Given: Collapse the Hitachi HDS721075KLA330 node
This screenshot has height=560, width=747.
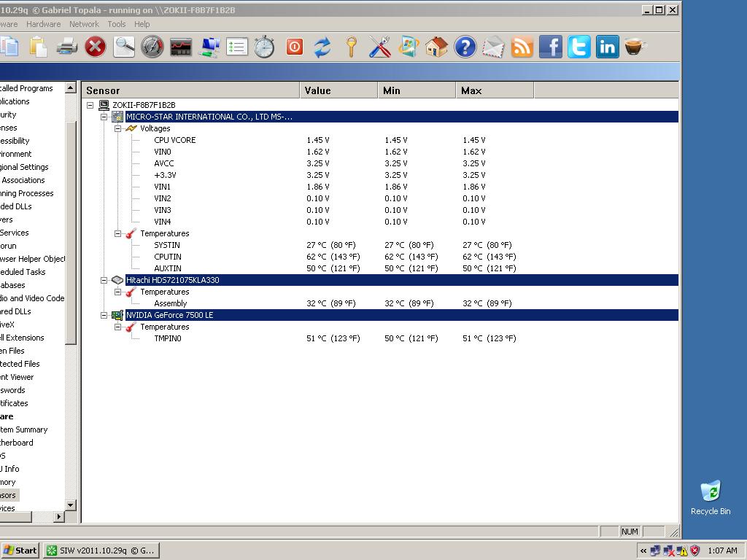Looking at the screenshot, I should point(104,280).
